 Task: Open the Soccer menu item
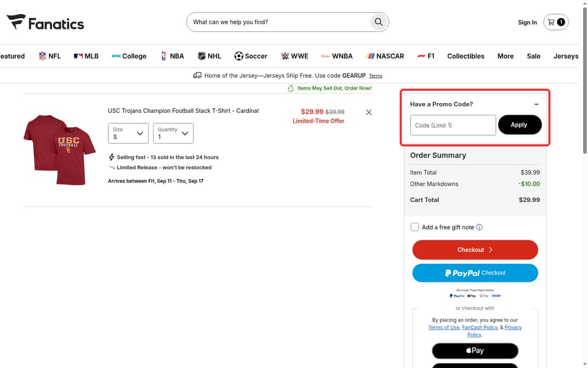tap(251, 56)
